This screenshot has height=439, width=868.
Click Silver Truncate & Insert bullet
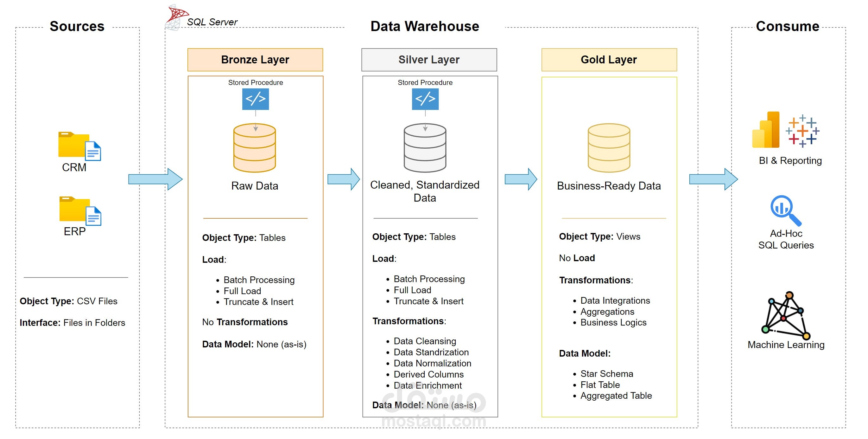pos(428,301)
